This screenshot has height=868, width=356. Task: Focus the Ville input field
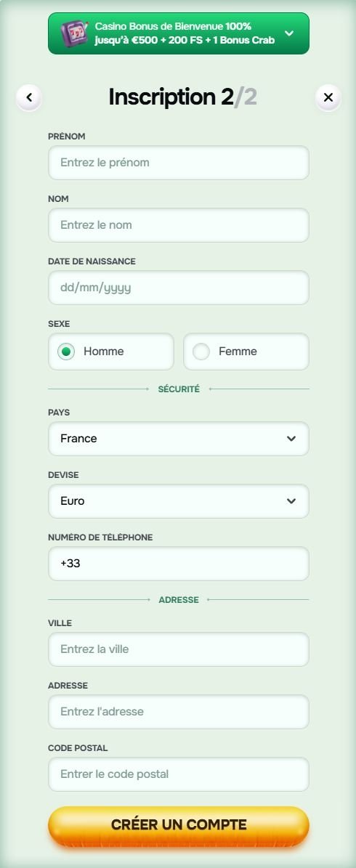pyautogui.click(x=178, y=649)
